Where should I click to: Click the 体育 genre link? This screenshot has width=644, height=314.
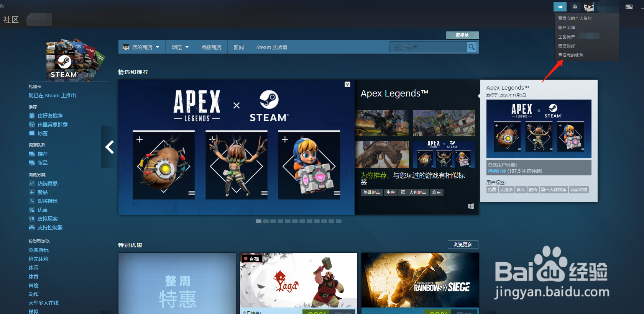33,276
